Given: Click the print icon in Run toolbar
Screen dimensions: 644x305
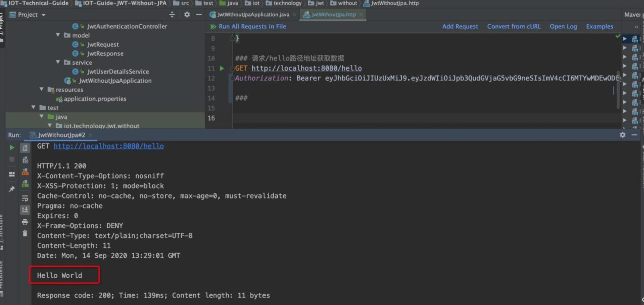Looking at the screenshot, I should coord(25,222).
